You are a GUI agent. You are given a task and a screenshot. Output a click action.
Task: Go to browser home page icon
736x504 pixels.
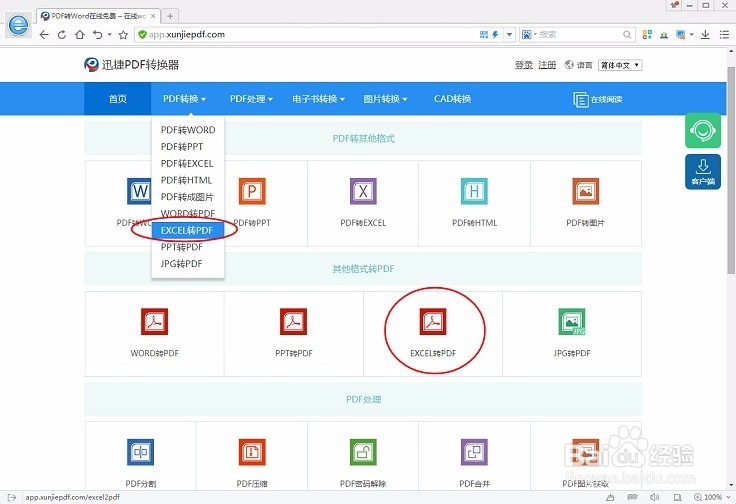[80, 35]
